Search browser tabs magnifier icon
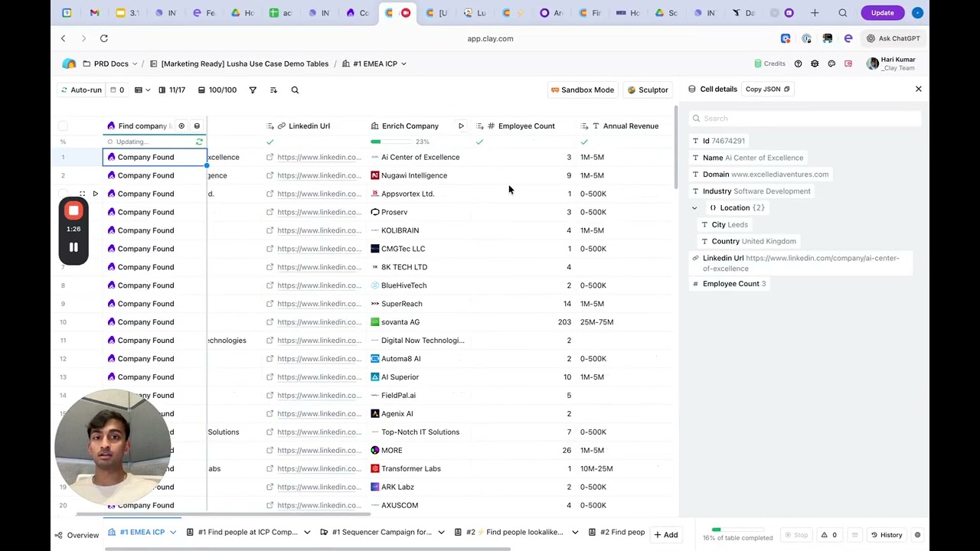This screenshot has width=980, height=551. pos(843,12)
